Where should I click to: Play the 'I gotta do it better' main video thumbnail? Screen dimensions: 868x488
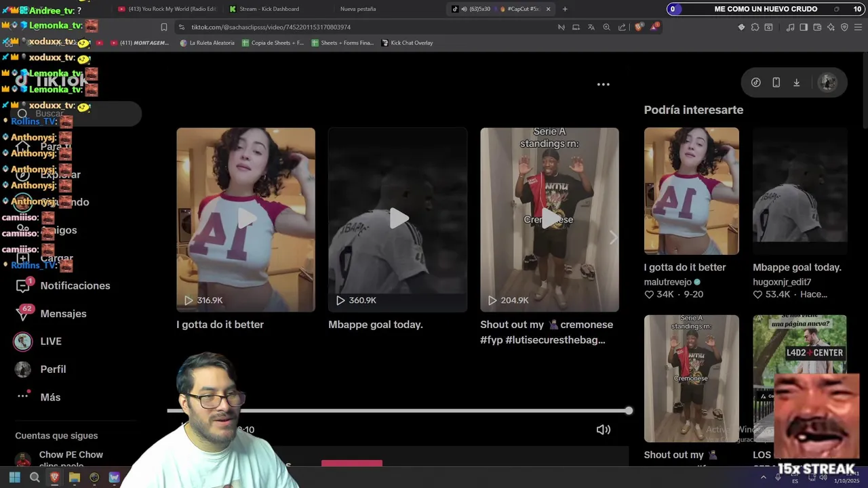click(x=245, y=220)
